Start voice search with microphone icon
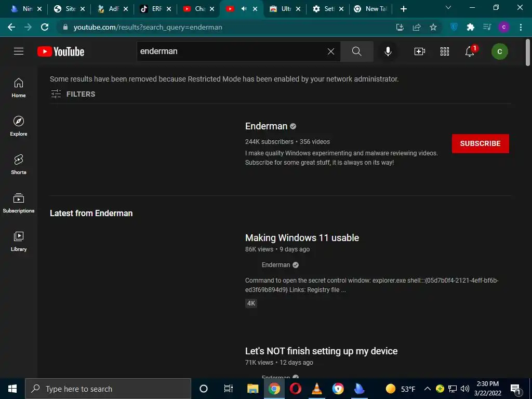The width and height of the screenshot is (532, 399). [388, 51]
